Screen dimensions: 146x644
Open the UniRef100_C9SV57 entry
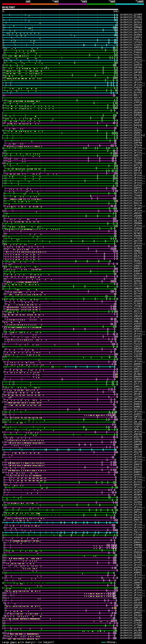pyautogui.click(x=131, y=80)
